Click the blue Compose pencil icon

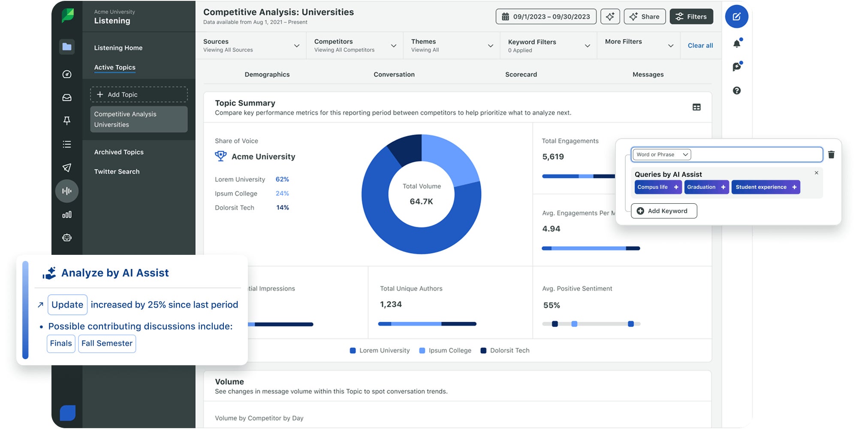737,16
